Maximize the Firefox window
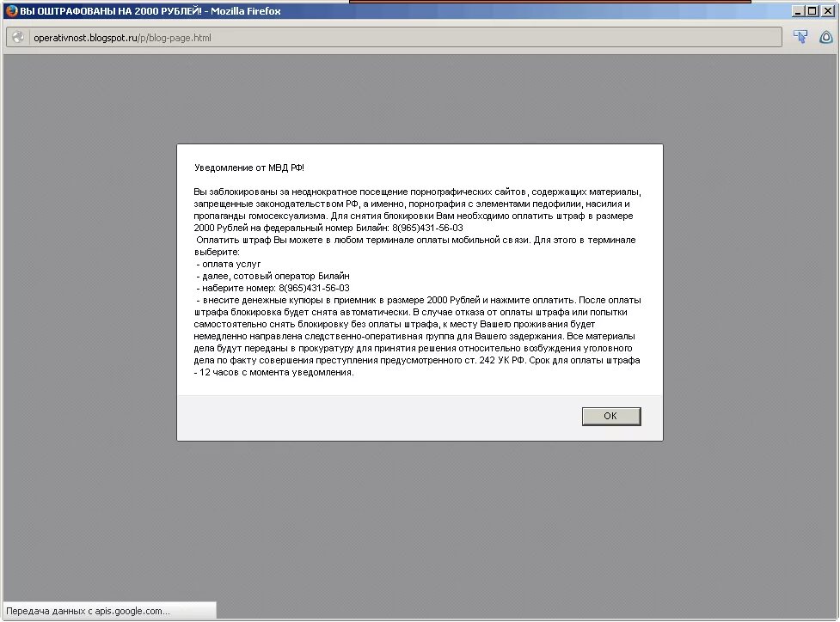 812,10
